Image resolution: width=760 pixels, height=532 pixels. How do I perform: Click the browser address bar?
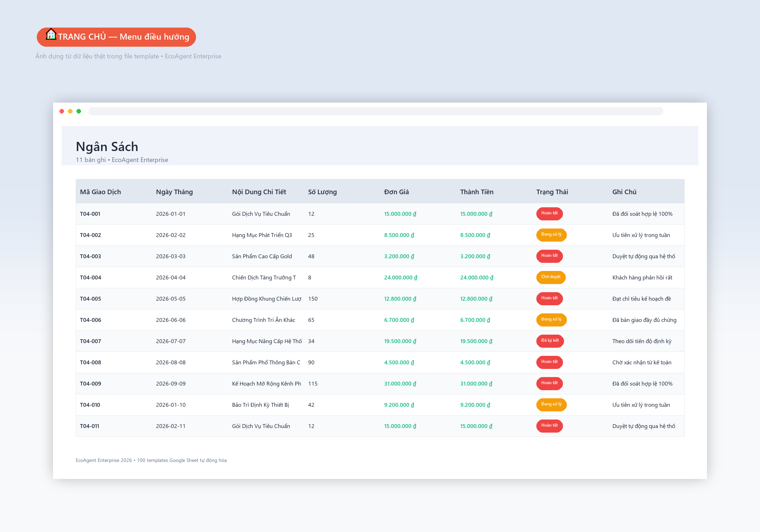coord(376,111)
